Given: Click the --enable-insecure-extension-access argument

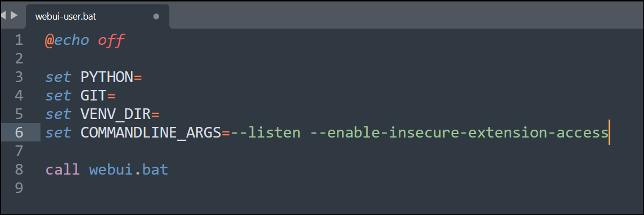Looking at the screenshot, I should (x=459, y=132).
